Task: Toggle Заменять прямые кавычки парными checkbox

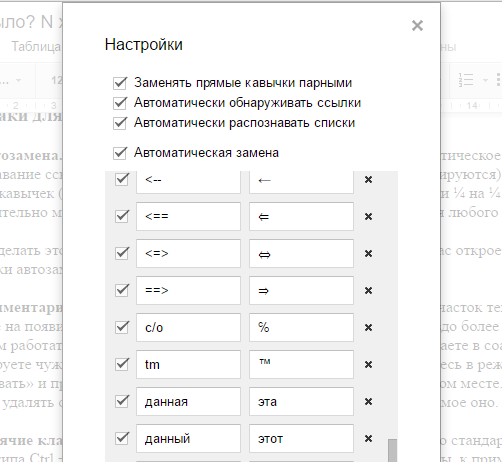Action: [x=120, y=83]
